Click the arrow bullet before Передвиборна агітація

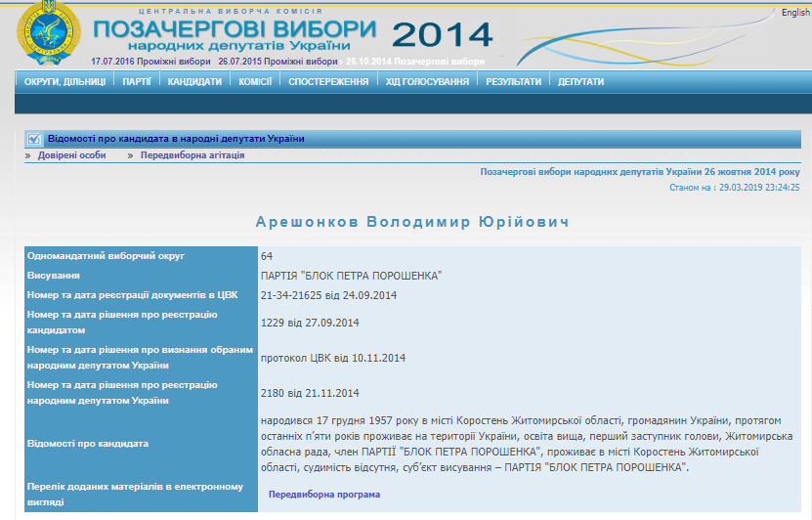tap(131, 155)
